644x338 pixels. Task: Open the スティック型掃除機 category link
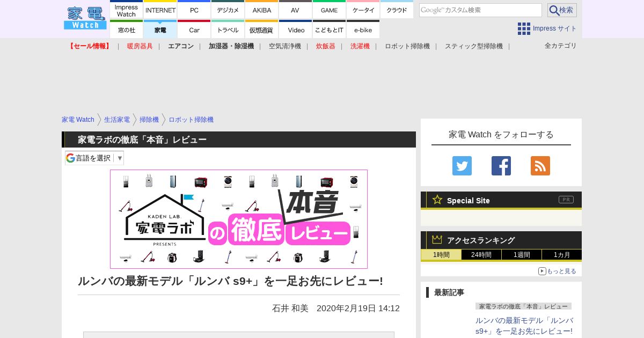[x=474, y=46]
